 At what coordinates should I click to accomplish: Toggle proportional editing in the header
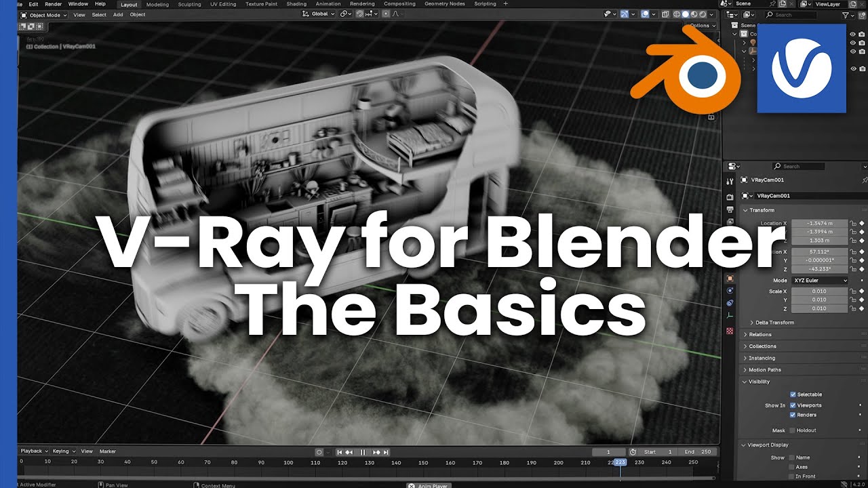[x=386, y=14]
